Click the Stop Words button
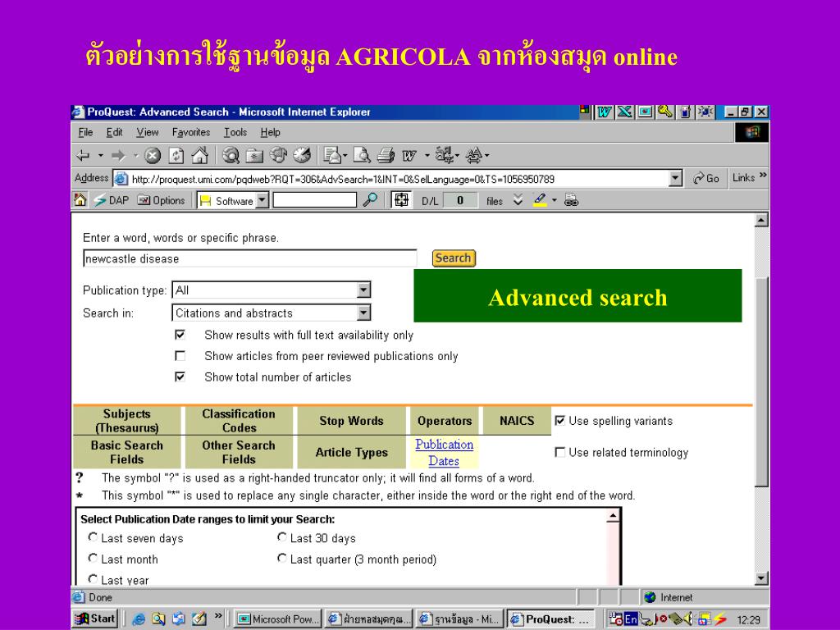 tap(351, 421)
